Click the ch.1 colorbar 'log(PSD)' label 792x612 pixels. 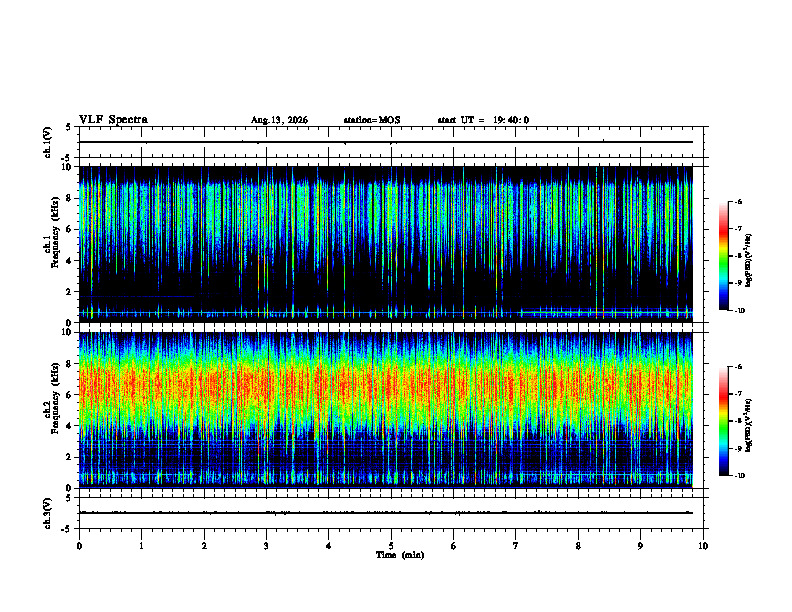coord(749,260)
